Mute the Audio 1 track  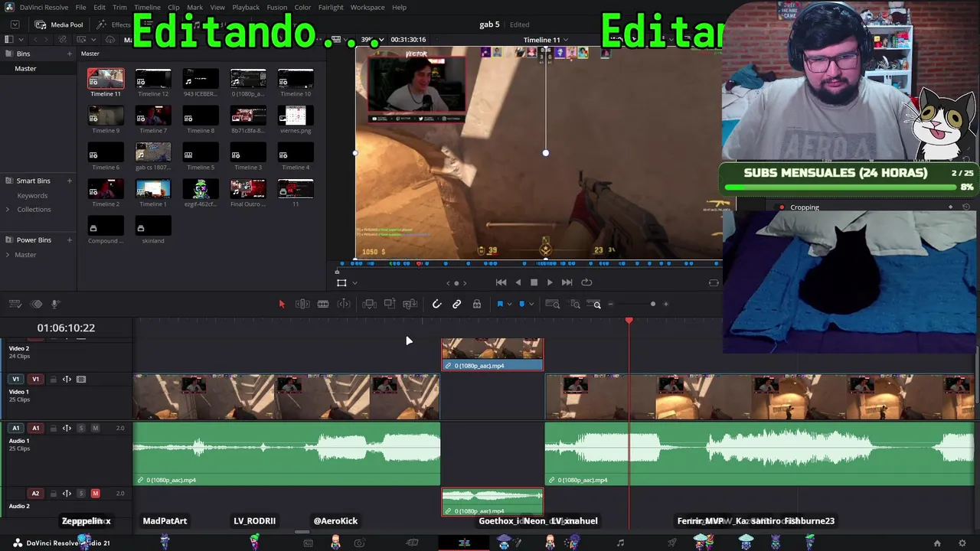coord(95,428)
